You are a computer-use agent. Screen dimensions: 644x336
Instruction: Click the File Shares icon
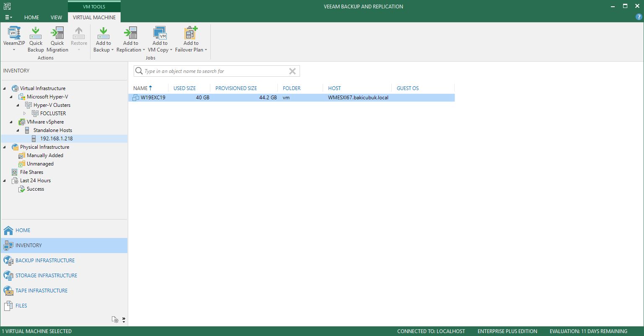point(15,172)
